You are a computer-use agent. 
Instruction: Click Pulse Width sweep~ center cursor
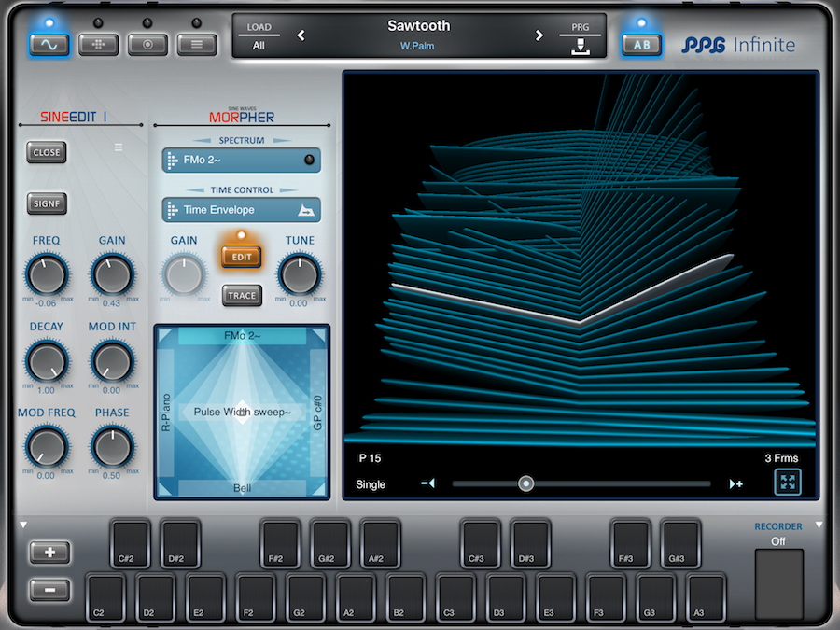[242, 412]
